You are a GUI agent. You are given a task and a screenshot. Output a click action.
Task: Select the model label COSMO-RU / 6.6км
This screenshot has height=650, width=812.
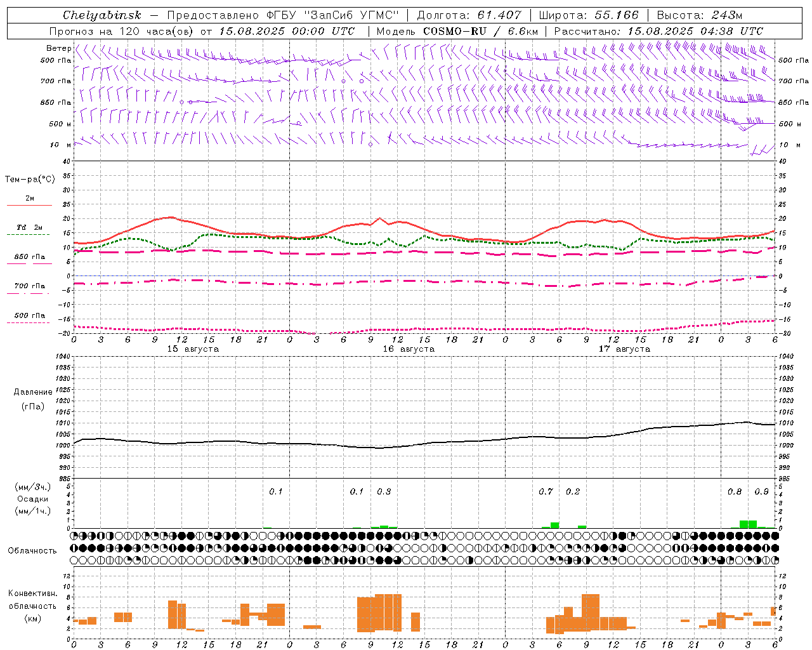pos(481,31)
